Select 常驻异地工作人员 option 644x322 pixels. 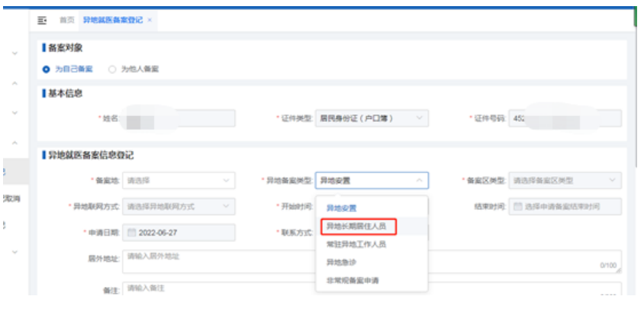[356, 245]
